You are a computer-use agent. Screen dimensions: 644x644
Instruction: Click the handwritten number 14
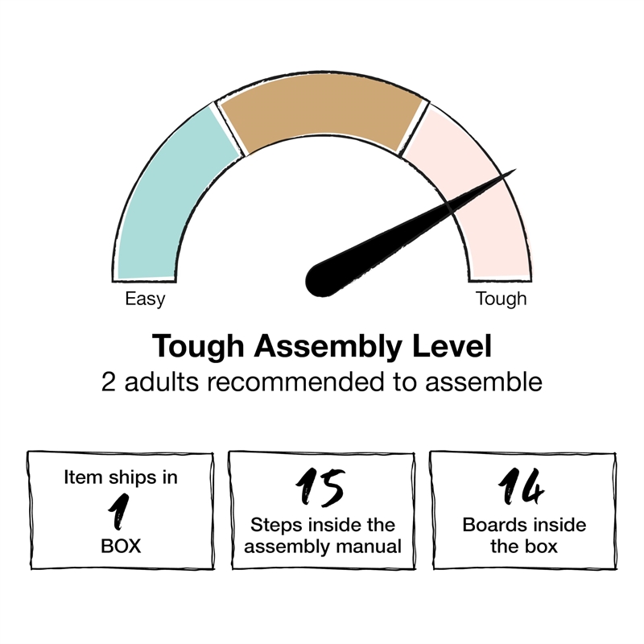pyautogui.click(x=521, y=488)
